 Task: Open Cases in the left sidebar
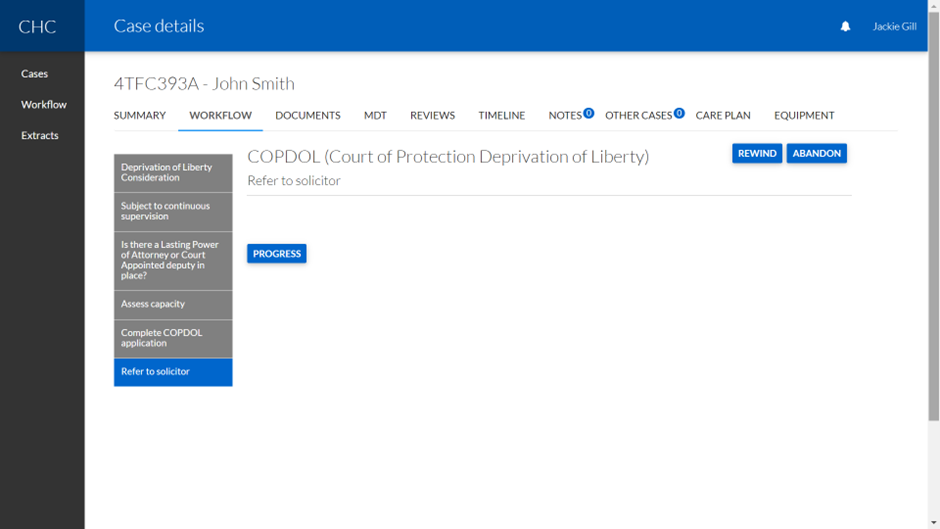pyautogui.click(x=35, y=74)
